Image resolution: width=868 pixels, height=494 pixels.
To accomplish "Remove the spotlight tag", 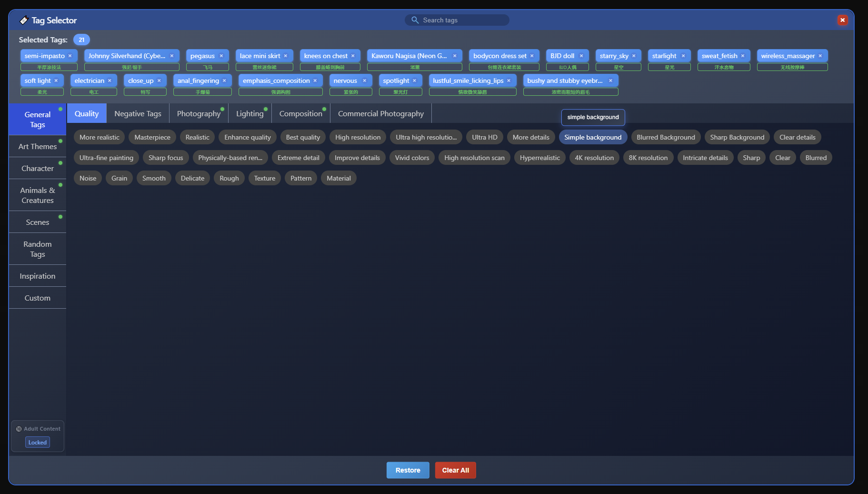I will 415,81.
